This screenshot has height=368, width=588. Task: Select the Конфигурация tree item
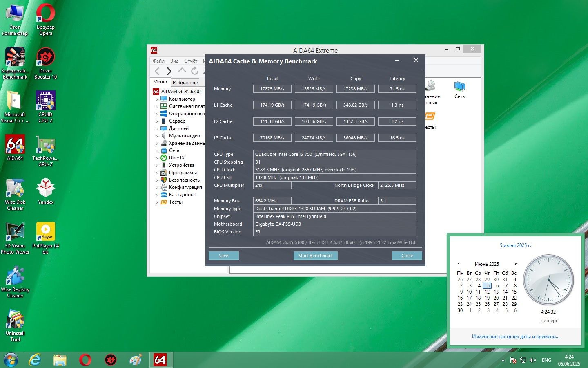(185, 187)
